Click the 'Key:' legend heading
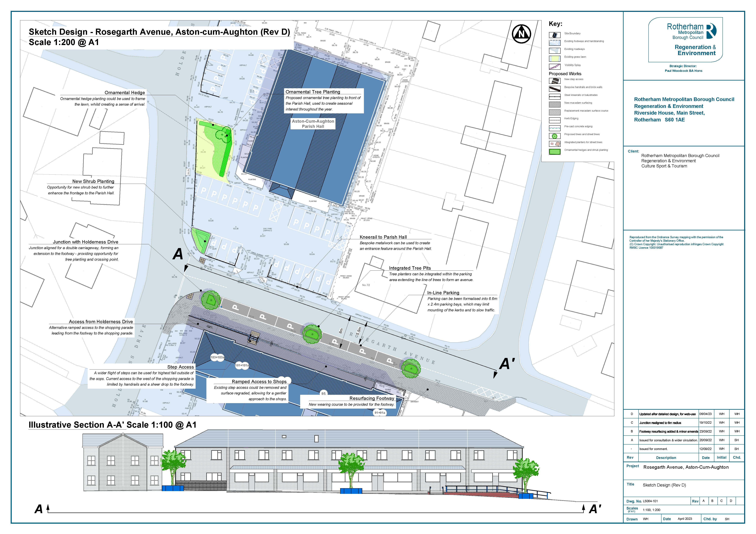756x534 pixels. click(556, 24)
